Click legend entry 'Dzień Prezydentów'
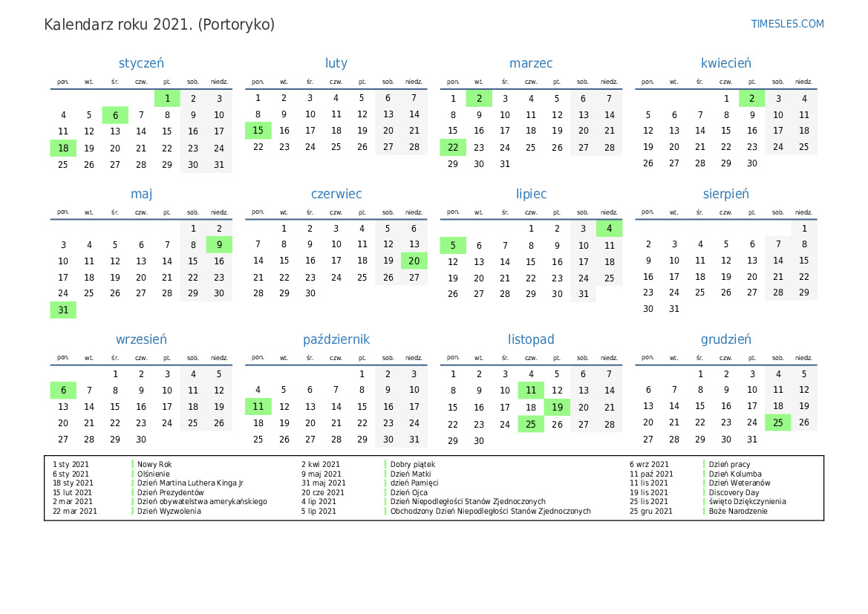Screen dimensions: 868x614 [x=171, y=492]
